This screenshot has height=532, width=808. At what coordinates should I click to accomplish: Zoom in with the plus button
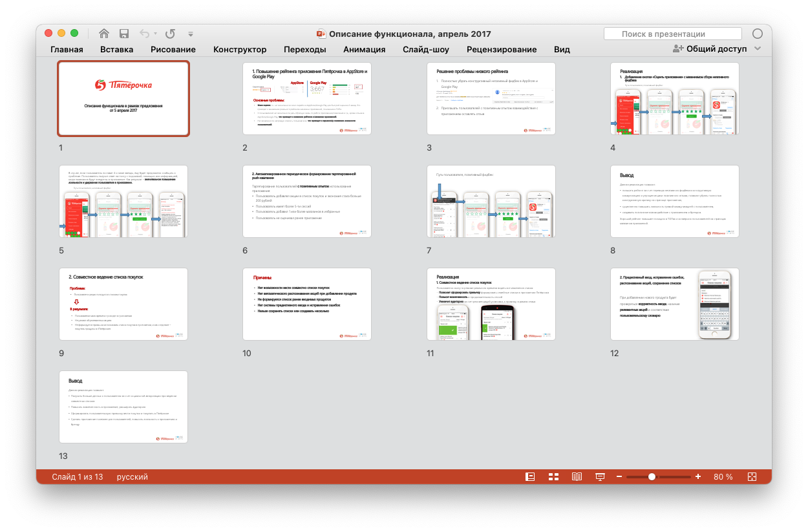tap(697, 477)
